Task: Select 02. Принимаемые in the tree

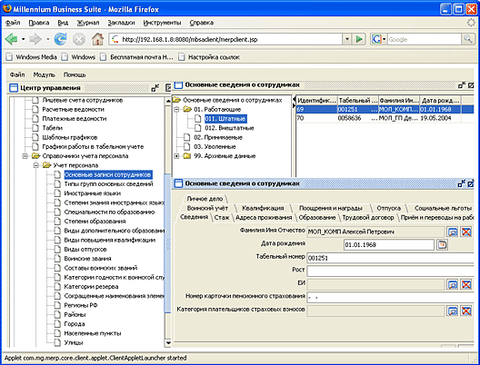Action: tap(218, 137)
